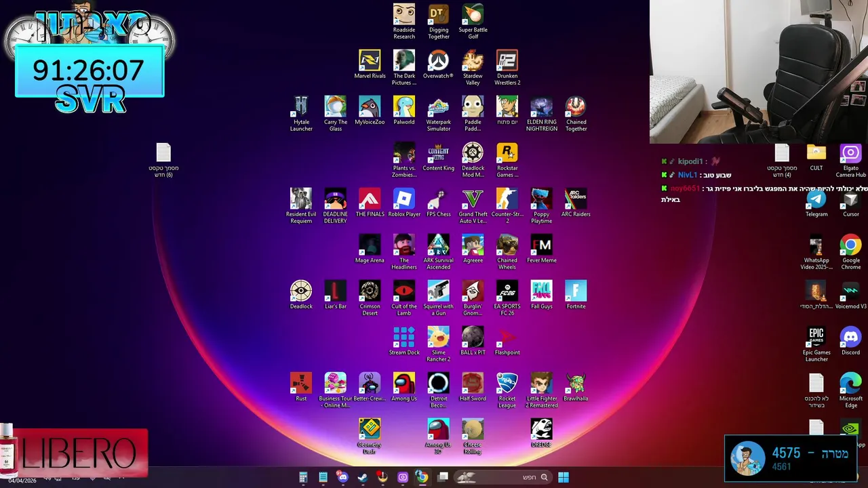Viewport: 868px width, 488px height.
Task: Click the Windows Start button
Action: pos(563,477)
